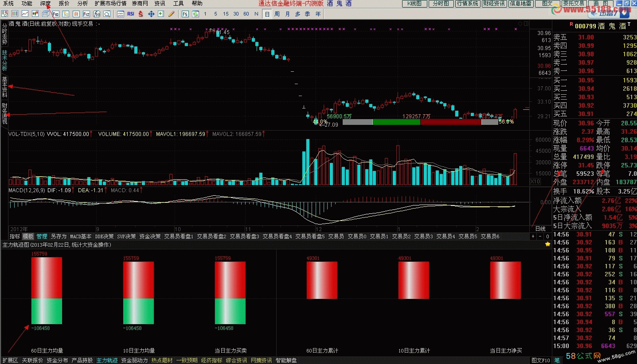637x364 pixels.
Task: Click the yellow star icon in 主力轨迹图 header
Action: (547, 244)
